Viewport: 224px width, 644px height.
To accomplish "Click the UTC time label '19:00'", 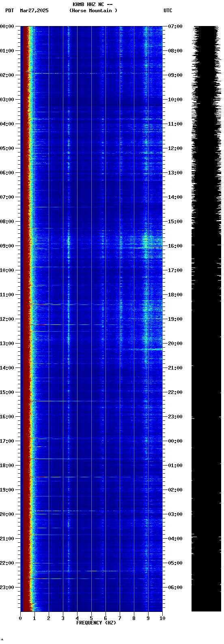I will [x=175, y=319].
